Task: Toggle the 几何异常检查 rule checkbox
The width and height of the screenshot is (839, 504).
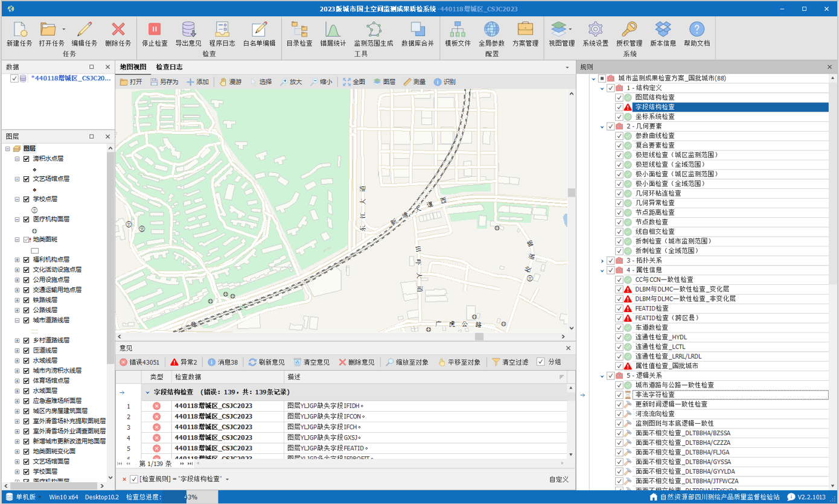Action: tap(619, 203)
